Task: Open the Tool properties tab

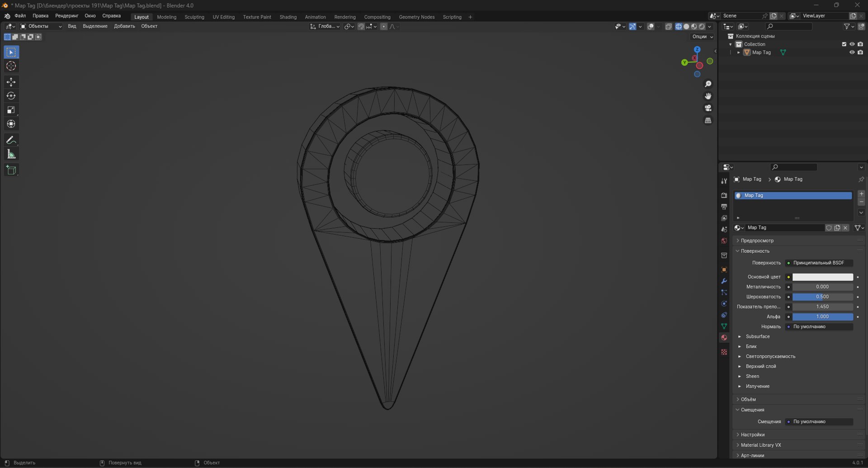Action: coord(724,181)
